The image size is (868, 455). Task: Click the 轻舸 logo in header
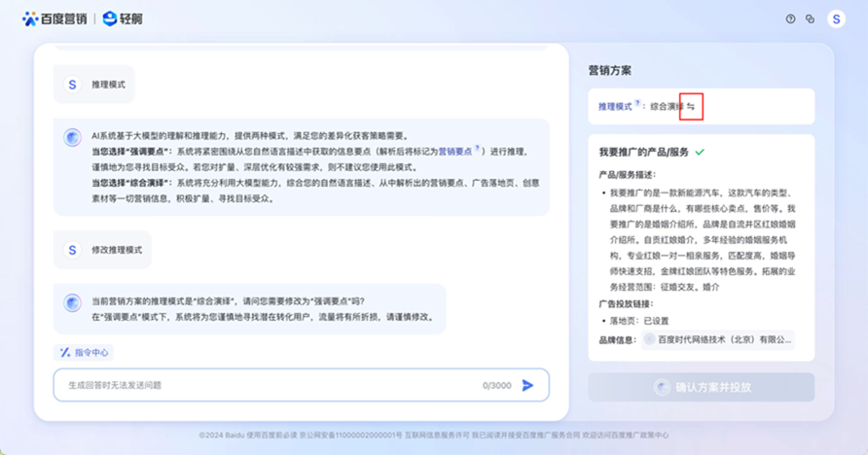click(124, 18)
